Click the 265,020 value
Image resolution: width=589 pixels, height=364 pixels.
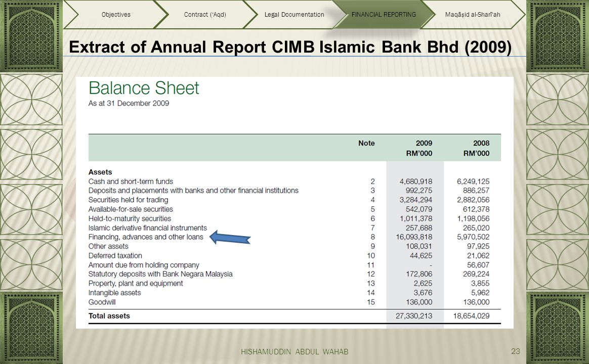476,228
